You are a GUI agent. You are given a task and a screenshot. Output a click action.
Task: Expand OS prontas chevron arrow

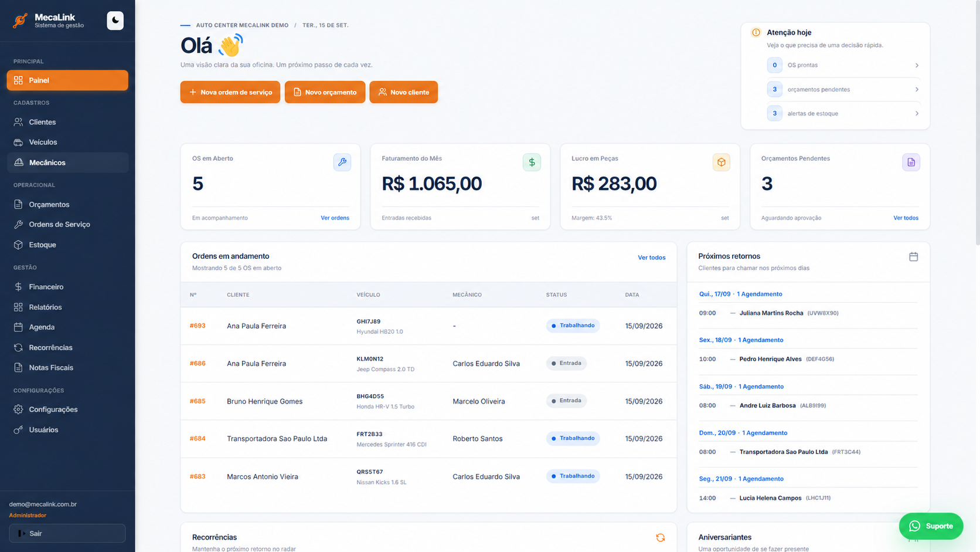917,65
